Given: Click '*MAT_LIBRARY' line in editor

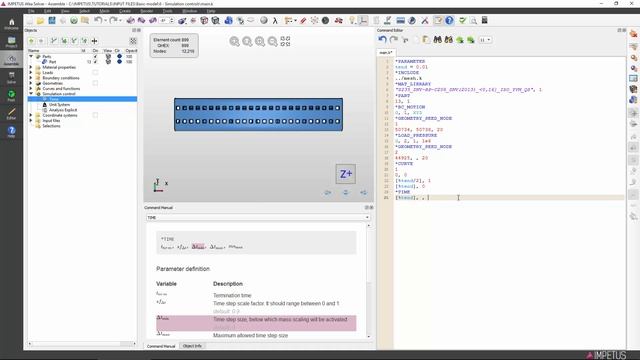Looking at the screenshot, I should point(413,84).
